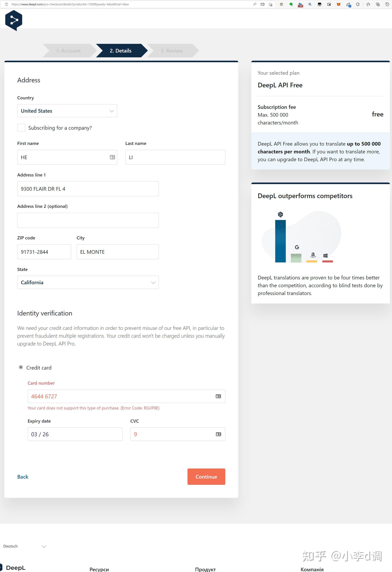The image size is (392, 572).
Task: Open the immersive translate extension
Action: pyautogui.click(x=349, y=4)
